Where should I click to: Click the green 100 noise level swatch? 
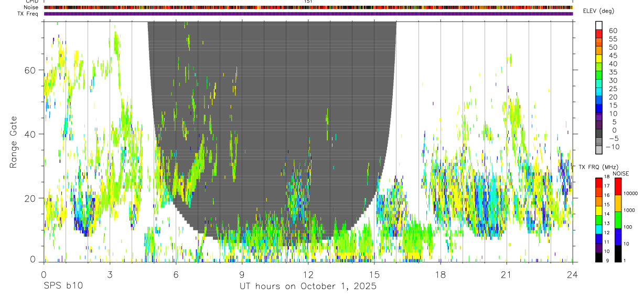click(618, 220)
